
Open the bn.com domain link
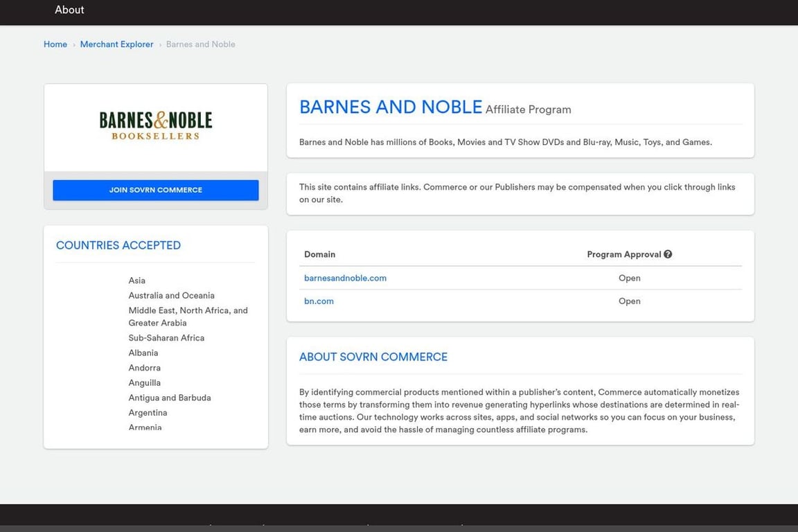click(x=319, y=301)
